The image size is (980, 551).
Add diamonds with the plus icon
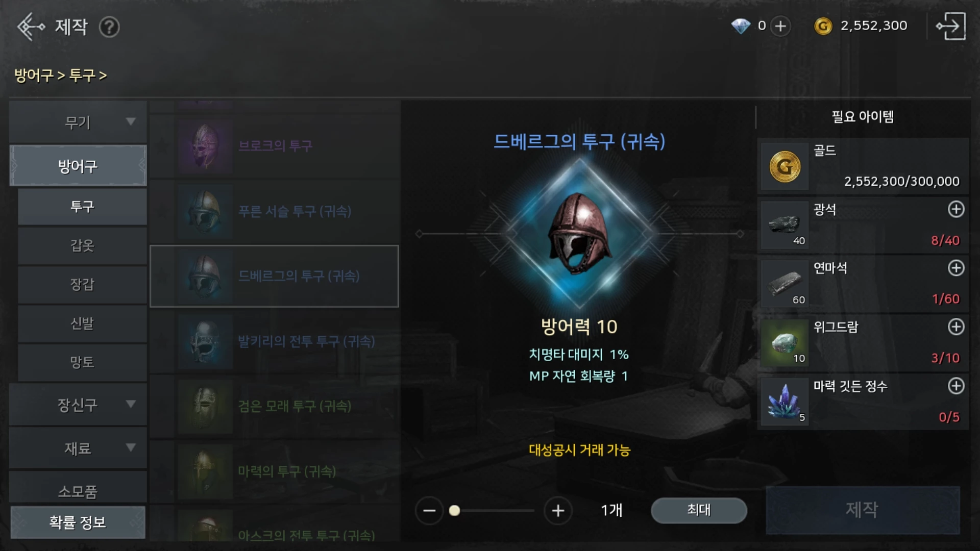[x=780, y=26]
